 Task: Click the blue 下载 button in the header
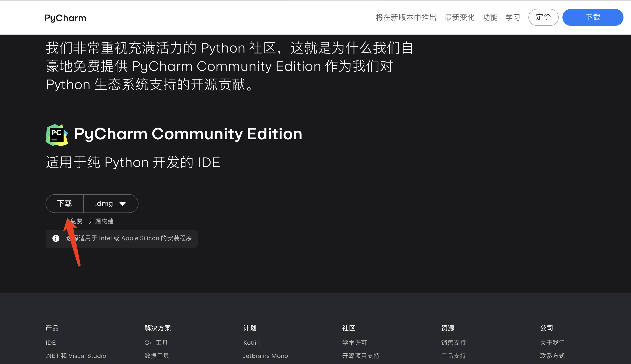[x=593, y=17]
